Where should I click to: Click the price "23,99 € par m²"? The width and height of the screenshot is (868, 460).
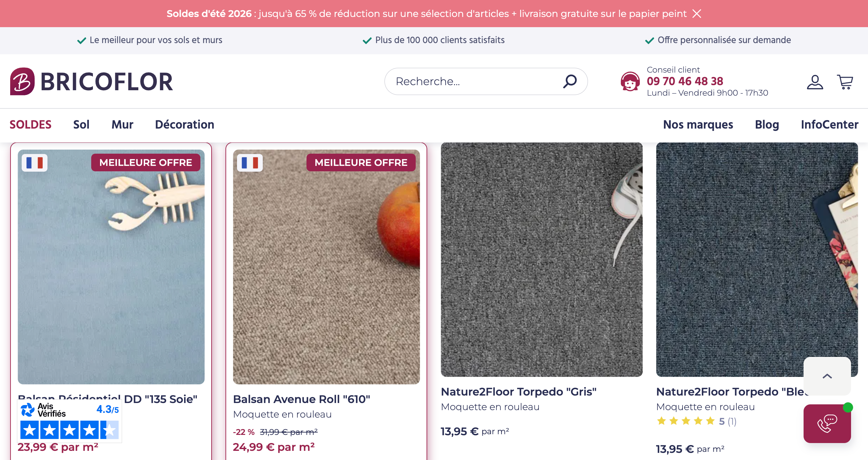pyautogui.click(x=58, y=447)
